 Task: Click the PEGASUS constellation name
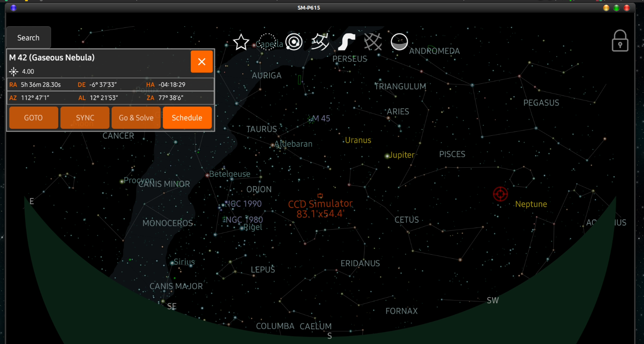(x=541, y=103)
